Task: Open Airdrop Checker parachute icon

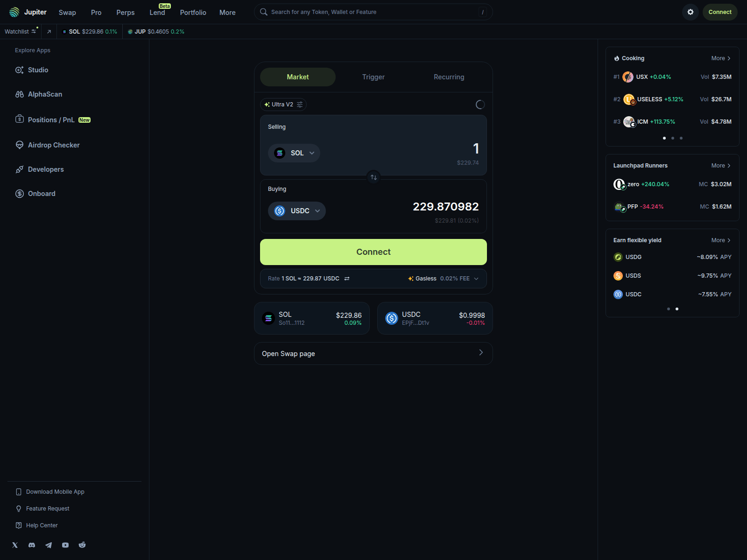Action: 20,145
